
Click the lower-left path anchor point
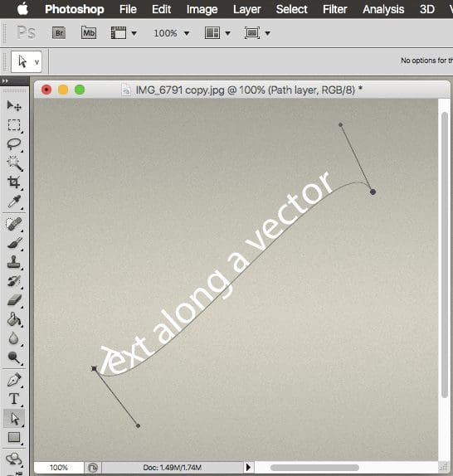tap(94, 369)
